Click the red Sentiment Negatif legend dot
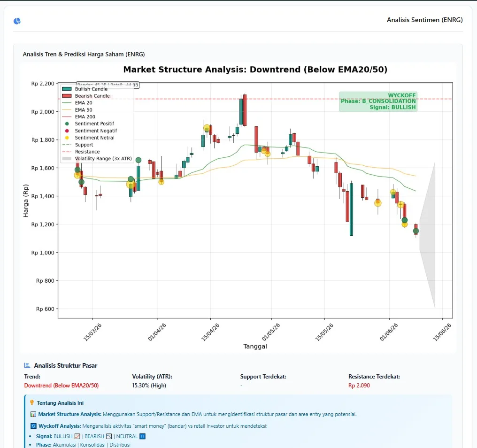The image size is (477, 448). (67, 131)
